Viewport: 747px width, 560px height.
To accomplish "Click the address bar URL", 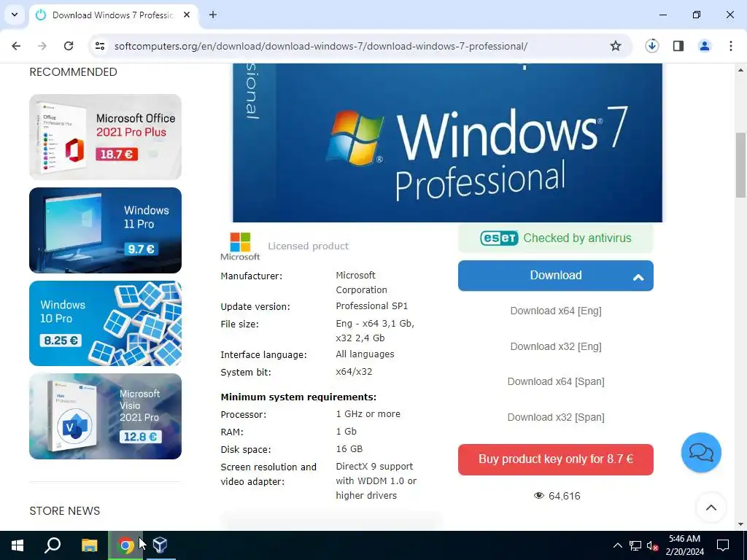I will tap(321, 46).
